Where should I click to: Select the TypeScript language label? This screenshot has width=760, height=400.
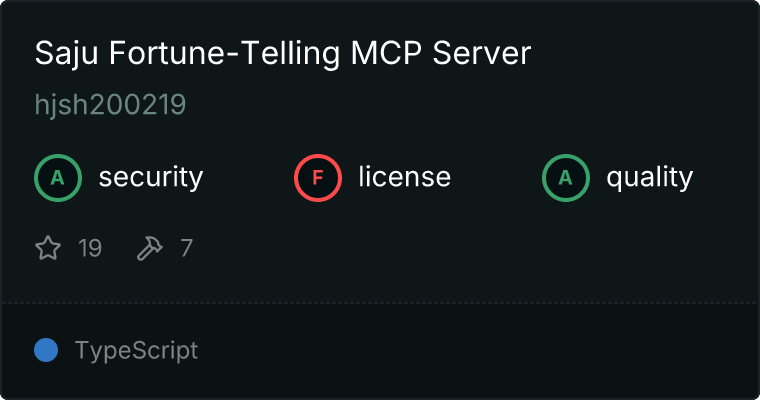click(x=136, y=351)
